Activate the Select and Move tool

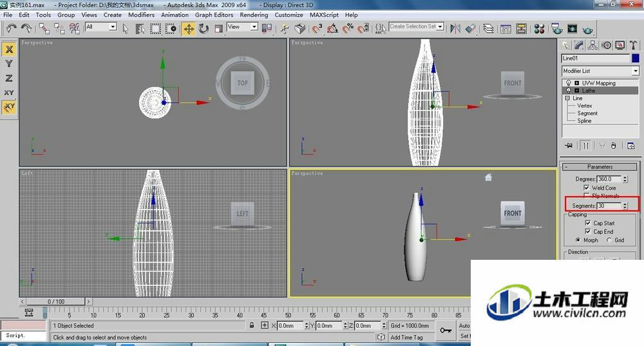[x=189, y=29]
